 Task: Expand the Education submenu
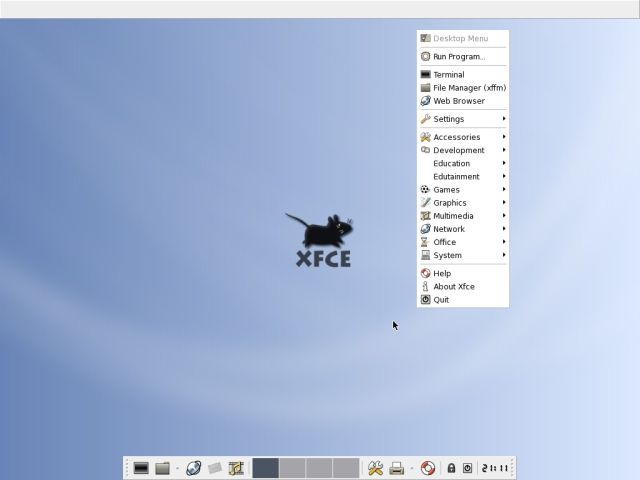[x=463, y=163]
